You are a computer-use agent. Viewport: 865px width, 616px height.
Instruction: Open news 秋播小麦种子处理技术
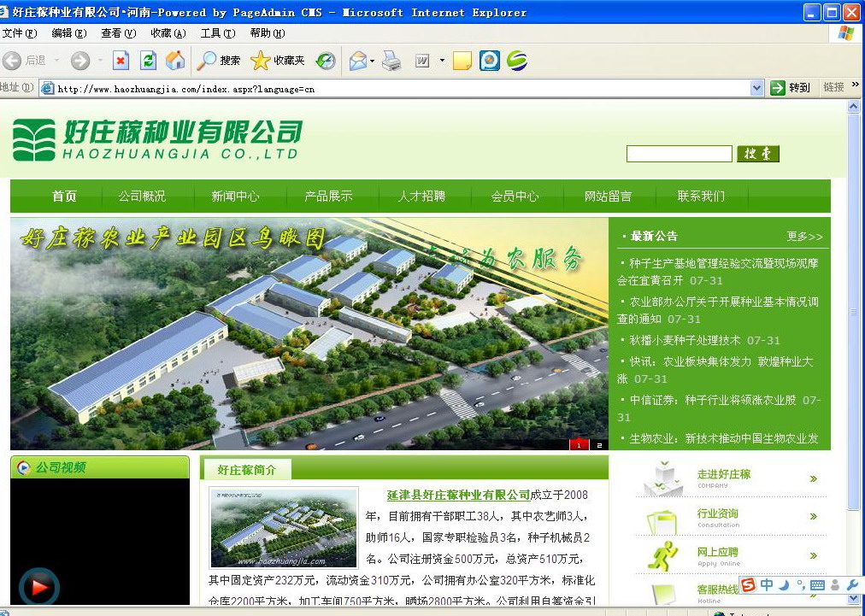(x=685, y=340)
